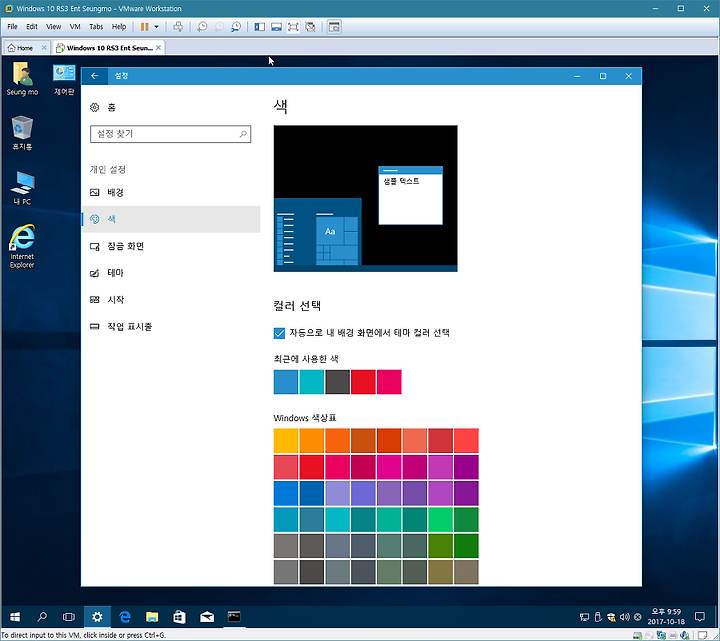Screen dimensions: 720x641
Task: Close the Windows 10 RS3 Ent tab
Action: [x=158, y=48]
